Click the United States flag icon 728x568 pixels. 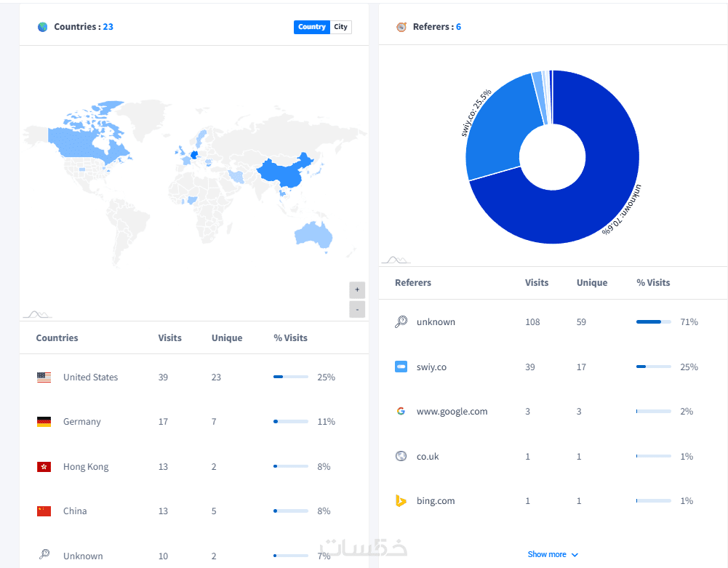point(44,377)
